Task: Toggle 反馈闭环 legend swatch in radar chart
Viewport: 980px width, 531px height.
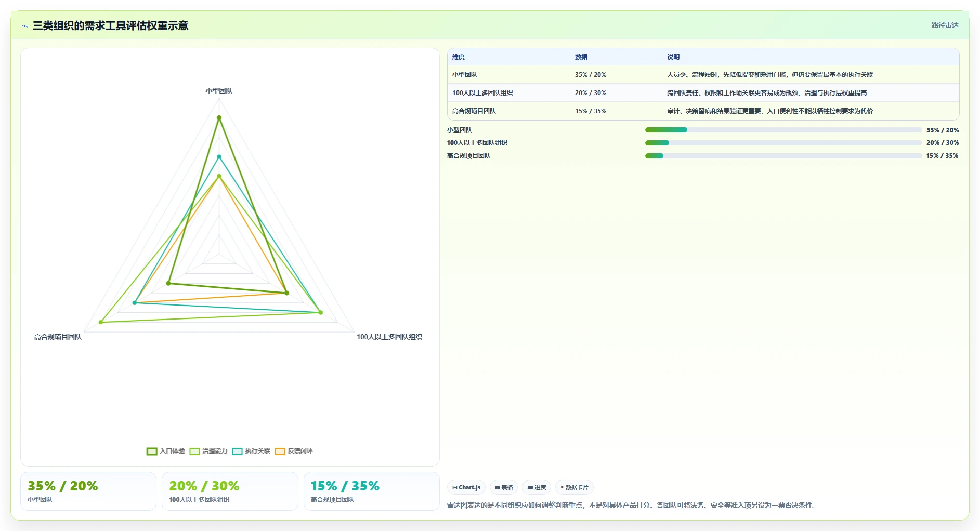Action: pos(280,451)
